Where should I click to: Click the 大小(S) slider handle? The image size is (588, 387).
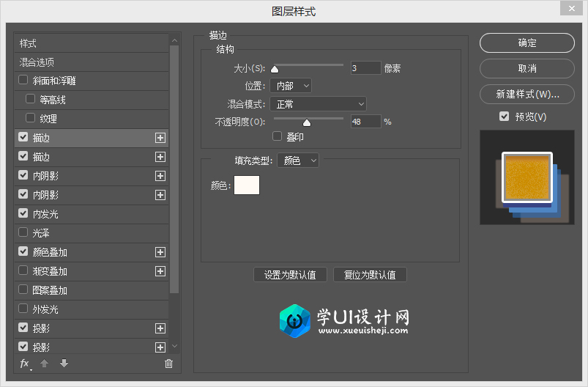275,69
